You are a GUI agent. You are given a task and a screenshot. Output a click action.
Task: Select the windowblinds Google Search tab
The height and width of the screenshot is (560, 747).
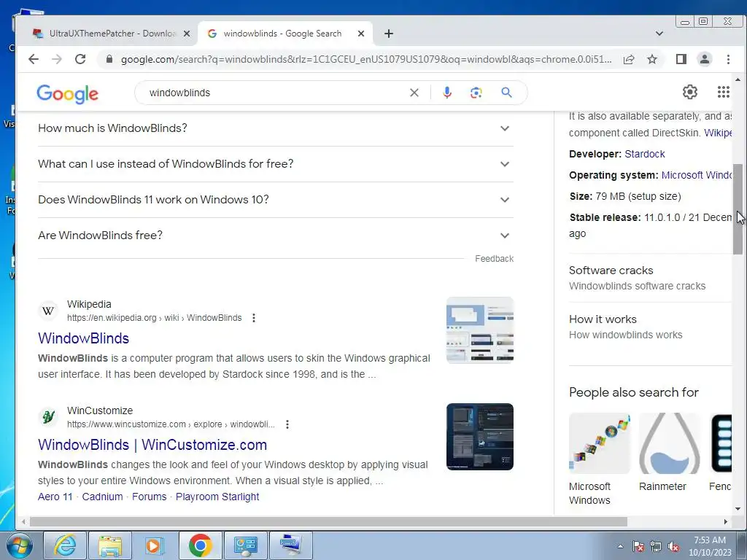pyautogui.click(x=285, y=34)
